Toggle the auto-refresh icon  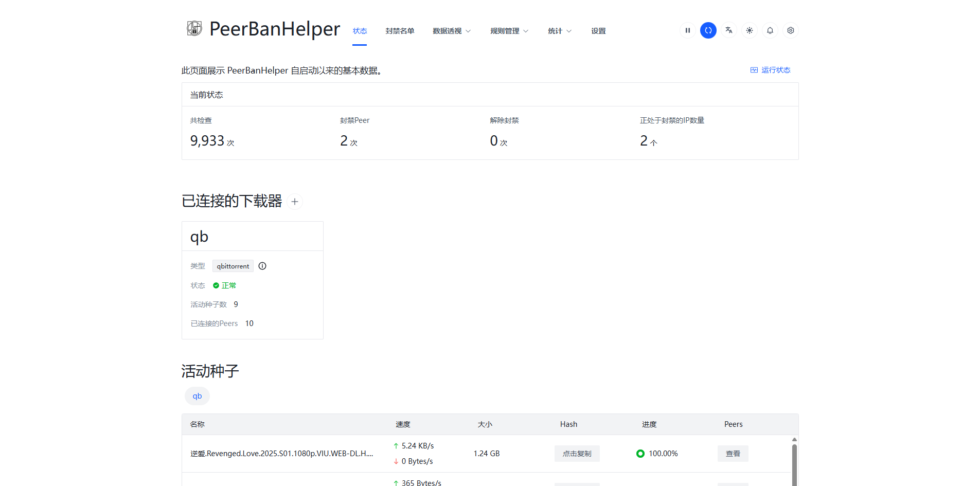tap(708, 30)
